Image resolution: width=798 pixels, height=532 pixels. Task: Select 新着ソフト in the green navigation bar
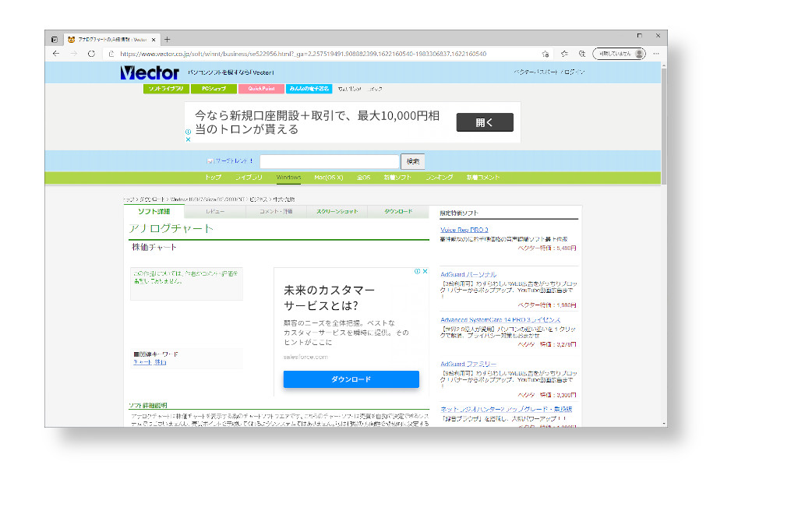tap(397, 178)
